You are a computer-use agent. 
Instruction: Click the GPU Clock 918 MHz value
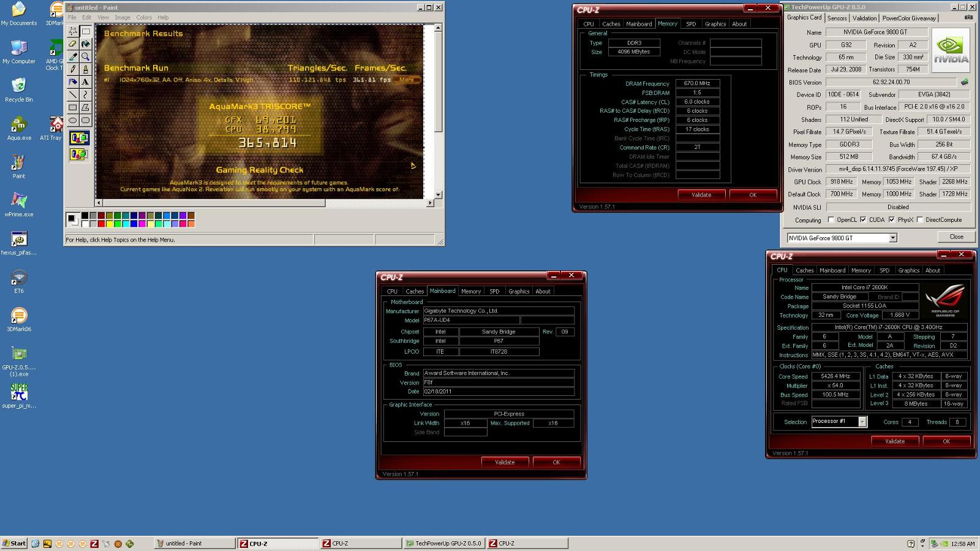[x=842, y=181]
